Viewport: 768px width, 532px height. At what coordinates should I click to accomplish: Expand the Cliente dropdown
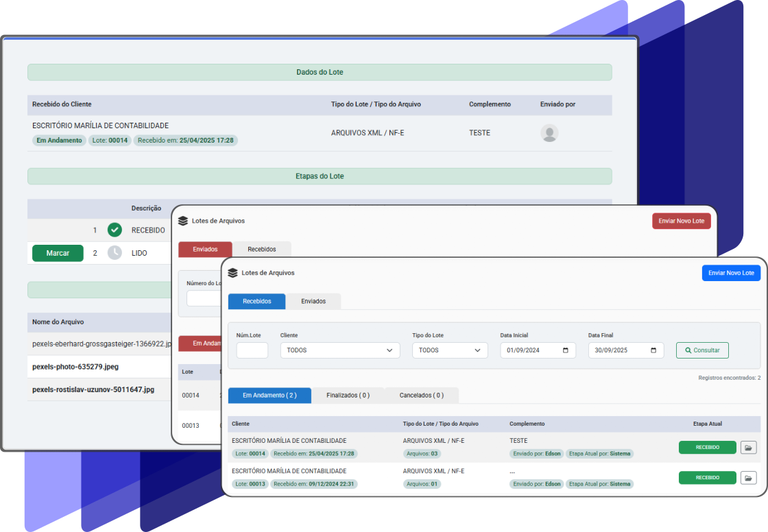(x=339, y=350)
